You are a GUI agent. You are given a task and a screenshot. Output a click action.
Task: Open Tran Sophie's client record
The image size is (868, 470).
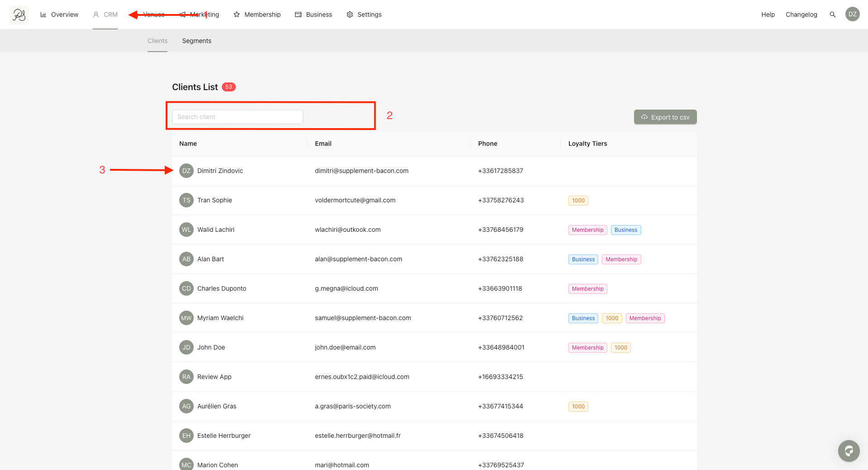215,200
